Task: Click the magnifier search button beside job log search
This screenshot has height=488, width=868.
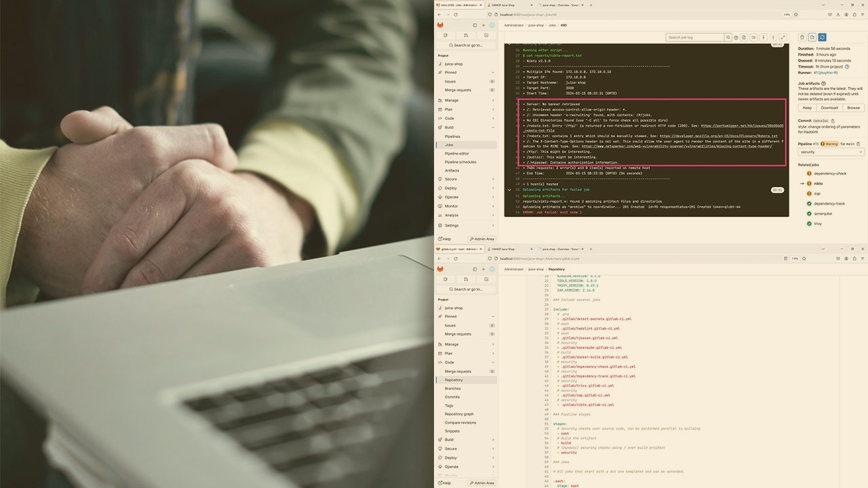Action: [728, 37]
